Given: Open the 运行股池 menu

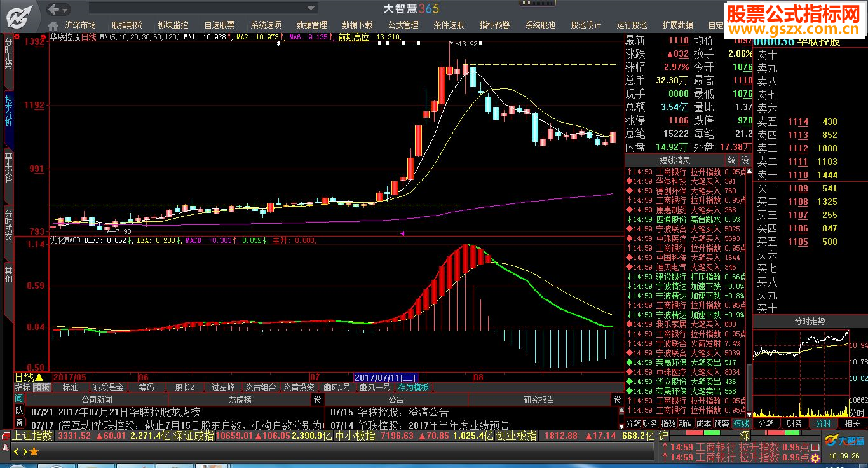Looking at the screenshot, I should (x=632, y=25).
